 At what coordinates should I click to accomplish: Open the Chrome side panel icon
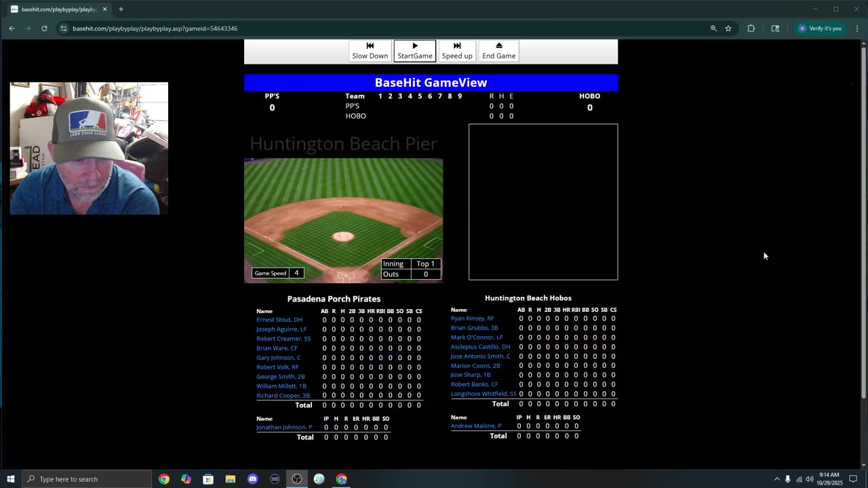(775, 28)
